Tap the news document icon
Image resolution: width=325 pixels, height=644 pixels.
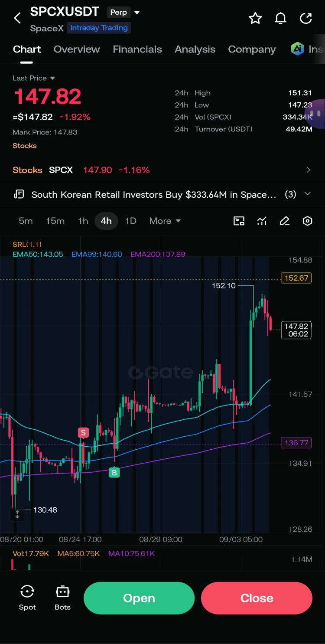(19, 194)
